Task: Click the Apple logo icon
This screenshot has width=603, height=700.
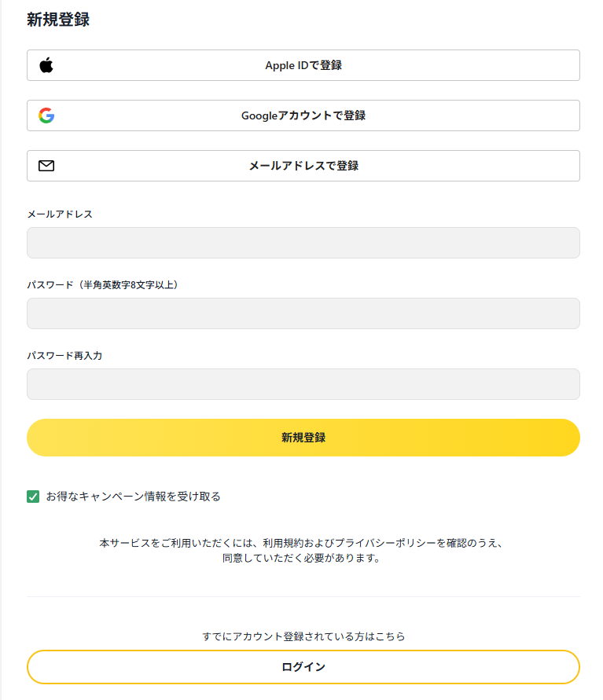Action: (x=46, y=65)
